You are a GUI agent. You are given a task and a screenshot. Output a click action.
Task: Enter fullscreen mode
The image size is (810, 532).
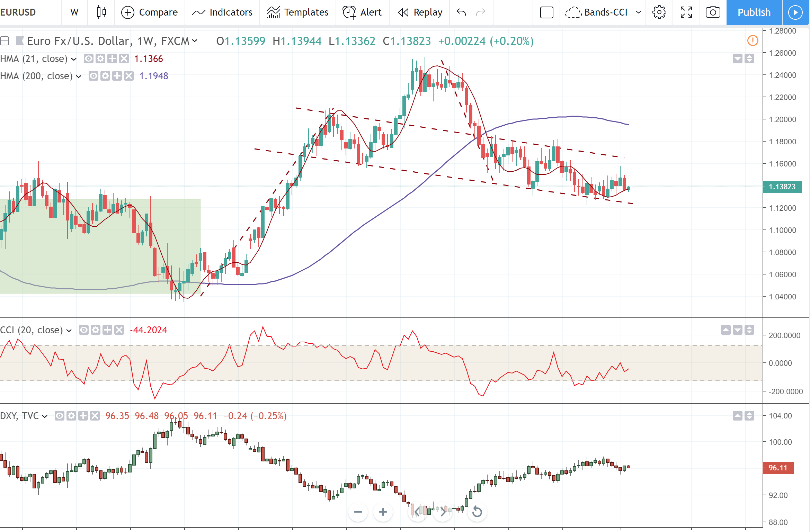[686, 12]
